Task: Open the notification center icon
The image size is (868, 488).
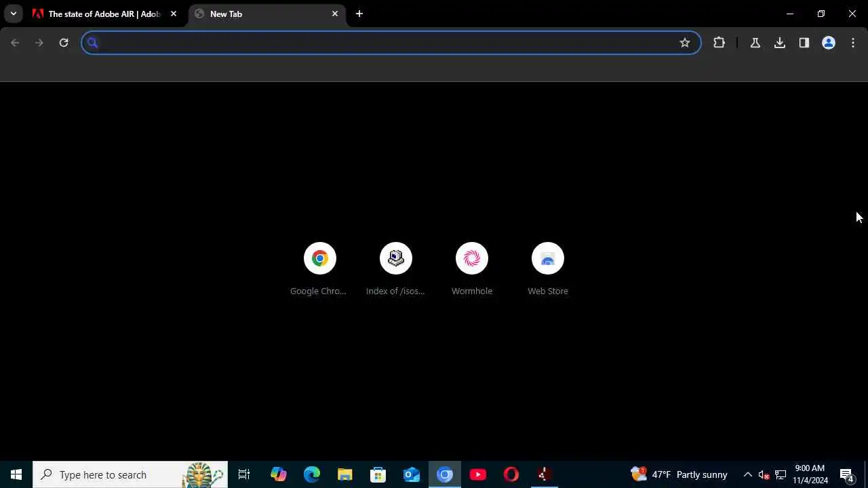Action: click(846, 474)
